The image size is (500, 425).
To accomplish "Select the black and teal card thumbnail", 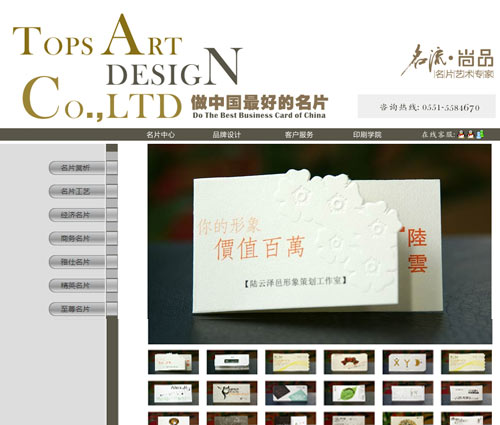I will [290, 393].
